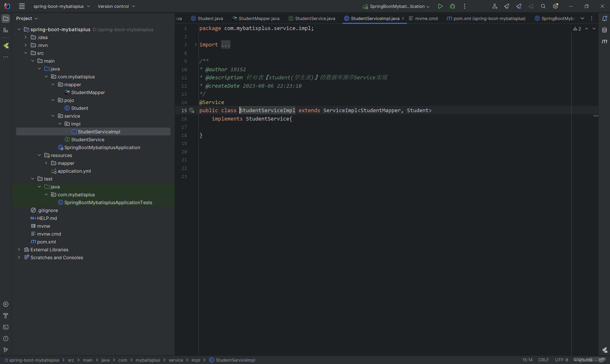The height and width of the screenshot is (364, 610).
Task: Expand Scratches and Consoles node
Action: tap(19, 257)
